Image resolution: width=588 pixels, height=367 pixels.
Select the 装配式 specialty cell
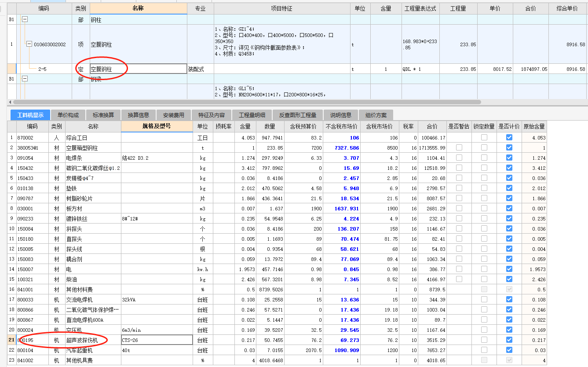201,69
